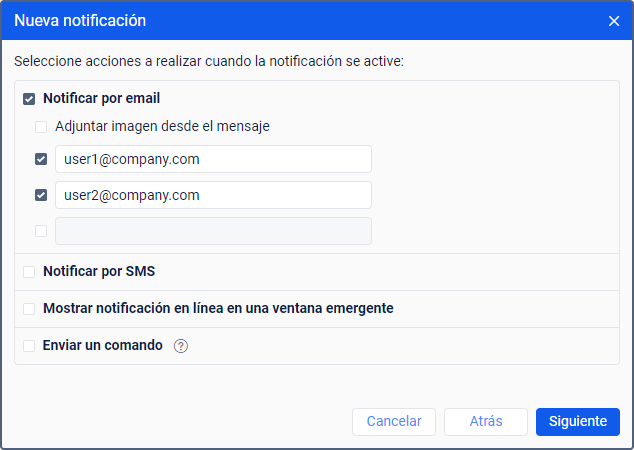Click the Notificar por email label
Viewport: 634px width, 450px height.
[x=101, y=99]
